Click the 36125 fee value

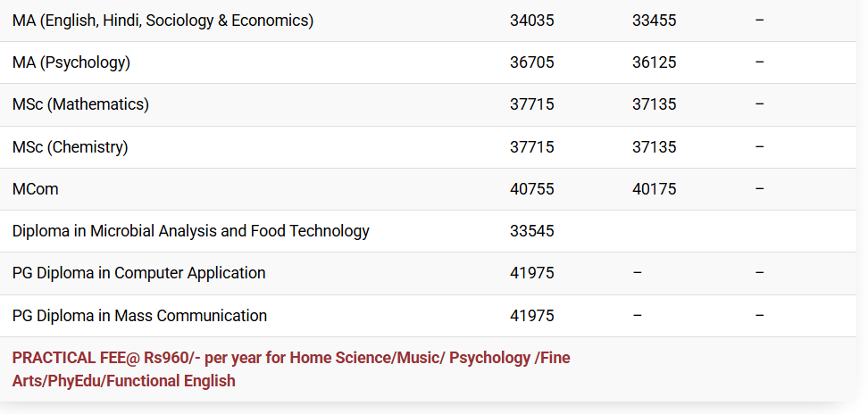click(x=654, y=62)
